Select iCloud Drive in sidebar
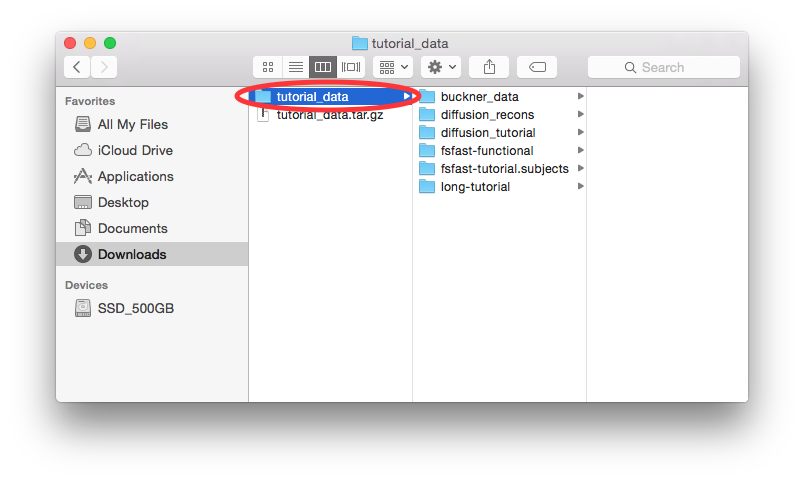 tap(134, 151)
